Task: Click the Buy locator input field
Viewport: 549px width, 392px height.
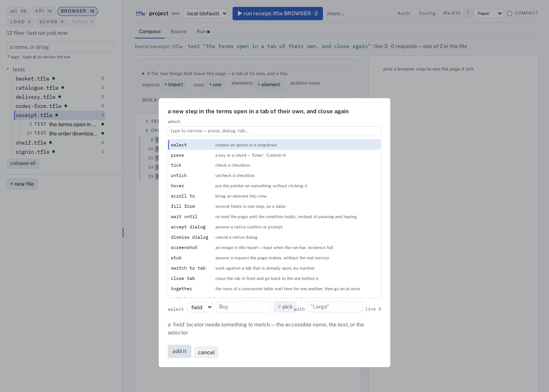Action: 243,307
